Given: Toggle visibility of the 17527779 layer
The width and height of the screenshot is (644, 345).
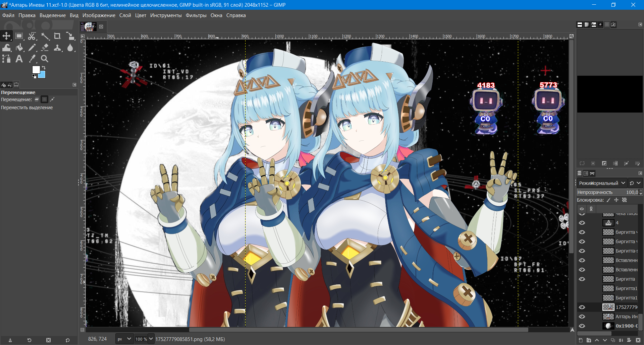Looking at the screenshot, I should 582,307.
